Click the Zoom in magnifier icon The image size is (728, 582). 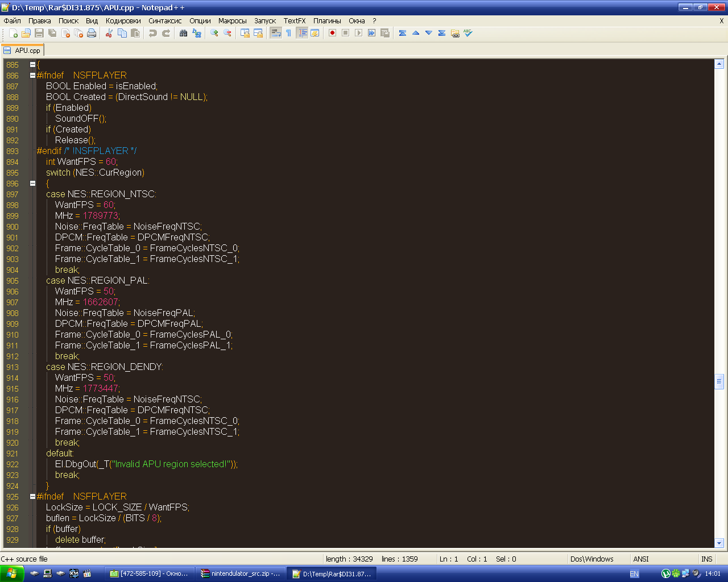(214, 34)
